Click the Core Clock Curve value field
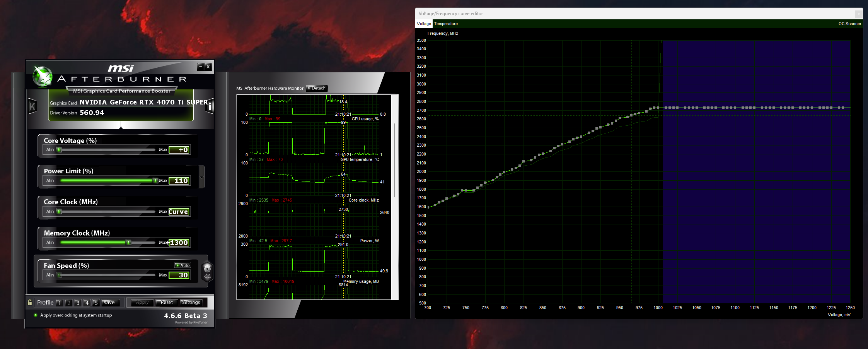This screenshot has height=349, width=868. (x=179, y=212)
